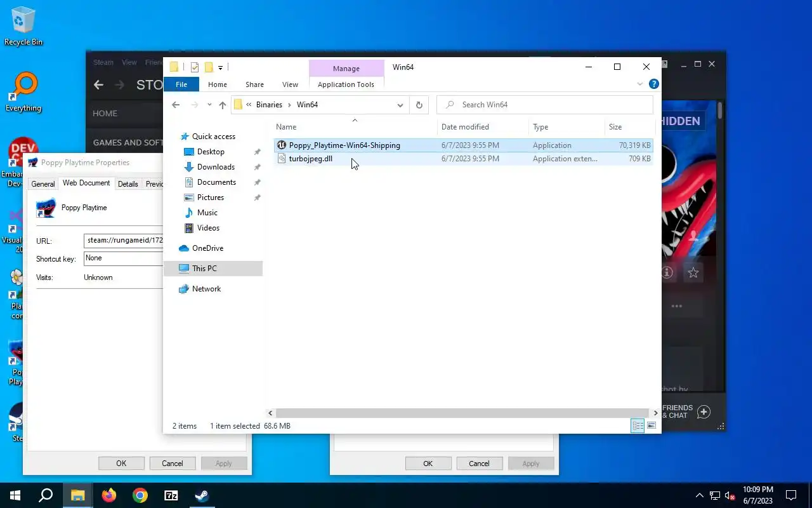
Task: Click turbojpeg.dll file icon
Action: [282, 159]
